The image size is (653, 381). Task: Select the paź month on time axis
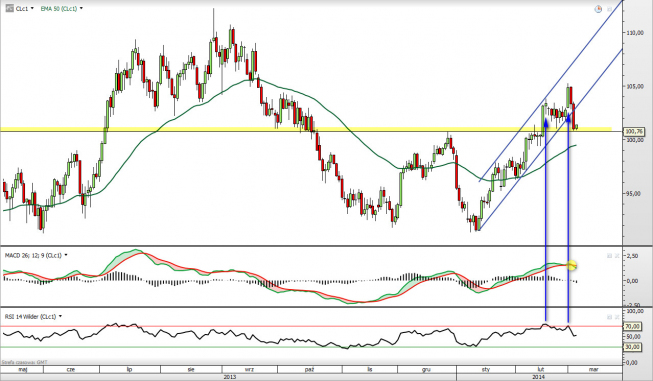[309, 369]
